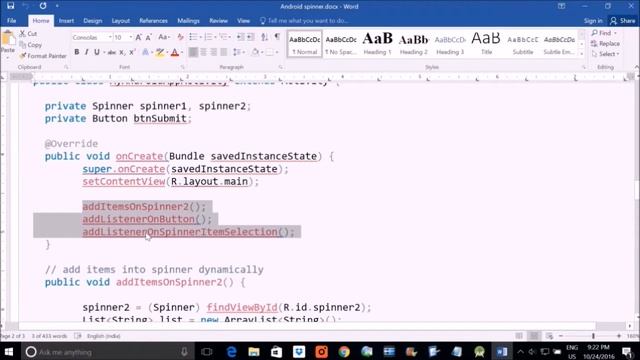Screen dimensions: 640x360
Task: Open the Shading color dropdown
Action: [261, 52]
